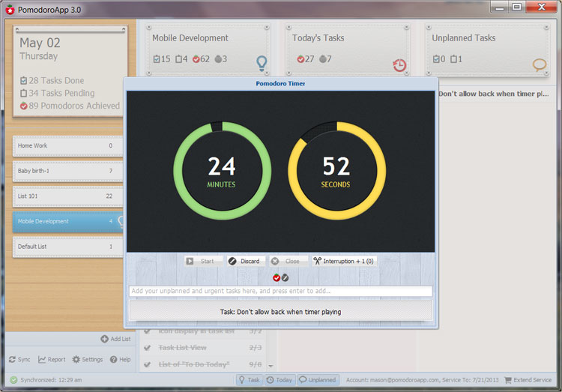Screen dimensions: 562x392
Task: Click the Start timer button
Action: (x=203, y=261)
